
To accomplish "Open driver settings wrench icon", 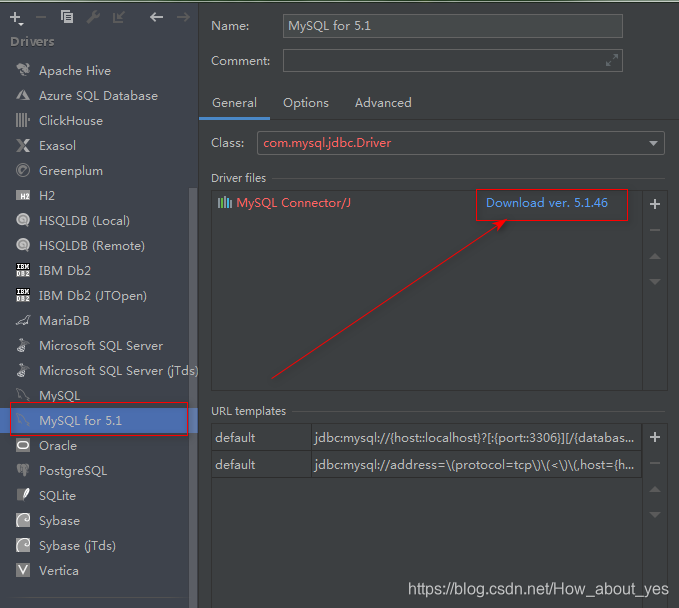I will (93, 17).
